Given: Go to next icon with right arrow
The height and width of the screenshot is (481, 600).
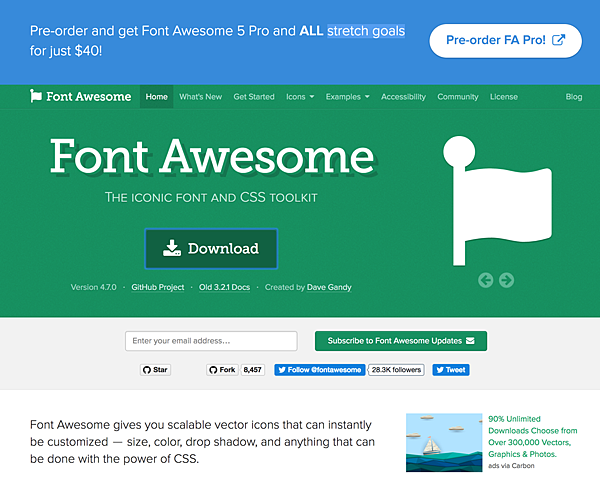Looking at the screenshot, I should pos(507,280).
